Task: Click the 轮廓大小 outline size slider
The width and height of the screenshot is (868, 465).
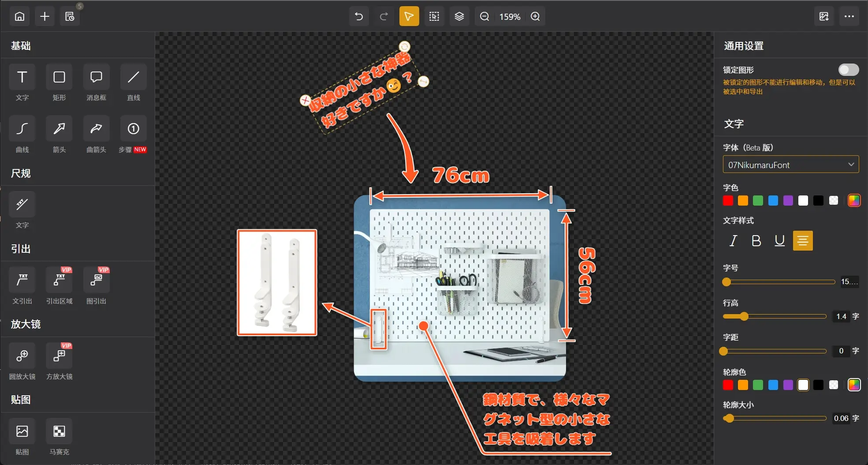Action: point(775,418)
